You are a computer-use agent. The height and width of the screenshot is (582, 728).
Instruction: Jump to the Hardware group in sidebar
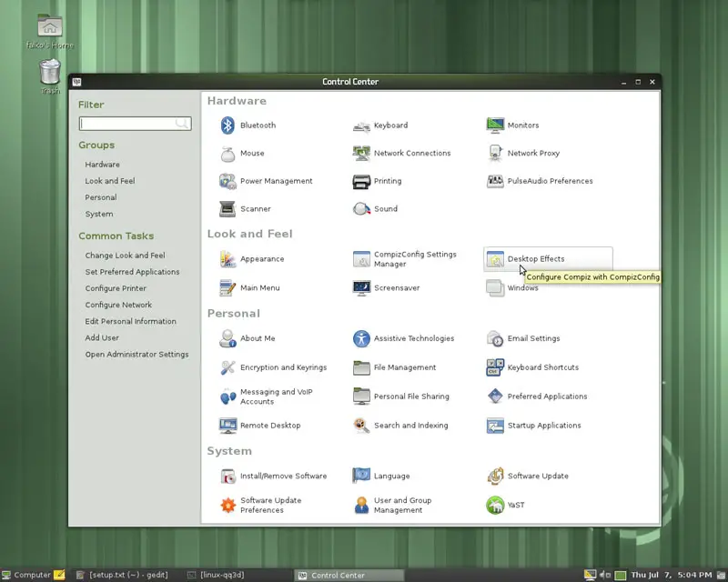102,165
